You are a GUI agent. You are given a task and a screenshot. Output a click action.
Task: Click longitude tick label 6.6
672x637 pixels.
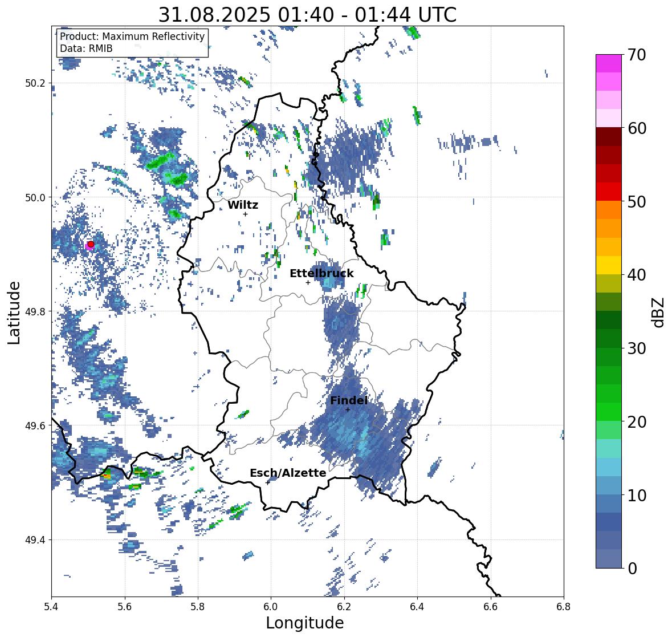pos(491,606)
